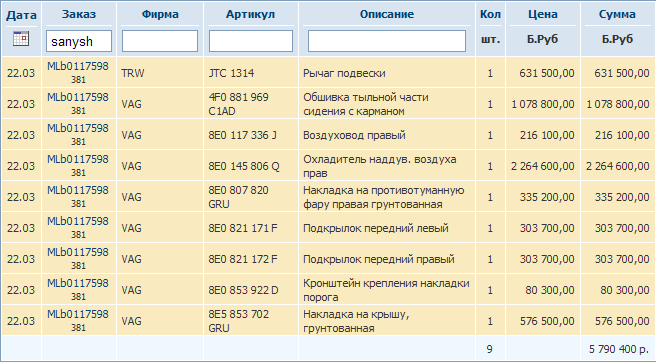This screenshot has height=362, width=656.
Task: Click the description Рычаг подвески
Action: coord(344,73)
